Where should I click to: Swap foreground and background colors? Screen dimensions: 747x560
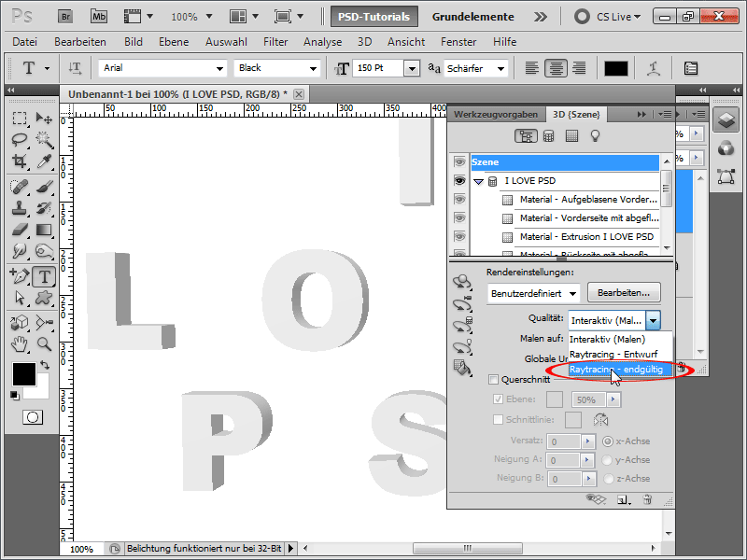(x=45, y=365)
